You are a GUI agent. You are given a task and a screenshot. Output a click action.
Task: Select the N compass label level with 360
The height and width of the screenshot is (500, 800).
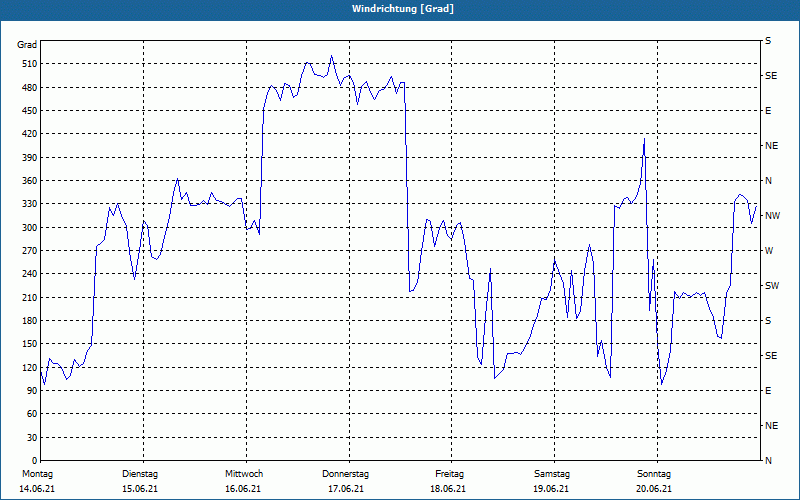(769, 181)
